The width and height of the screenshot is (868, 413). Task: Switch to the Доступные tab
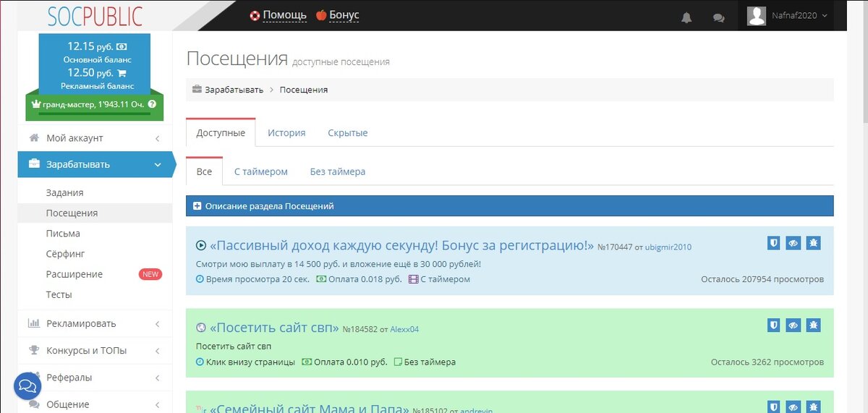(221, 132)
